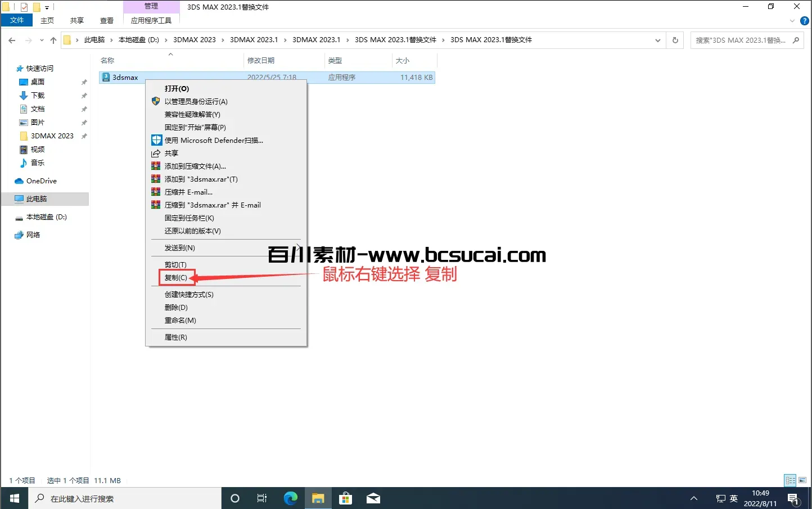The image size is (812, 509).
Task: Choose 以管理员身份运行(A) in context menu
Action: 226,102
